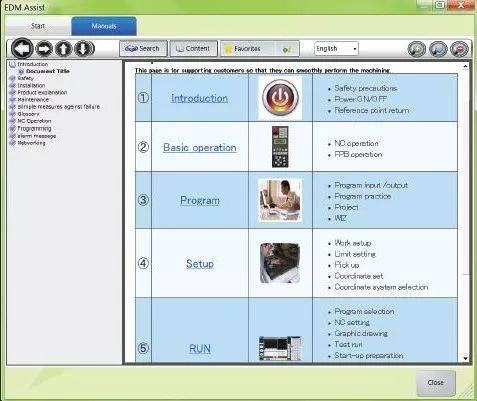
Task: Go forward using the right arrow icon
Action: tap(44, 49)
